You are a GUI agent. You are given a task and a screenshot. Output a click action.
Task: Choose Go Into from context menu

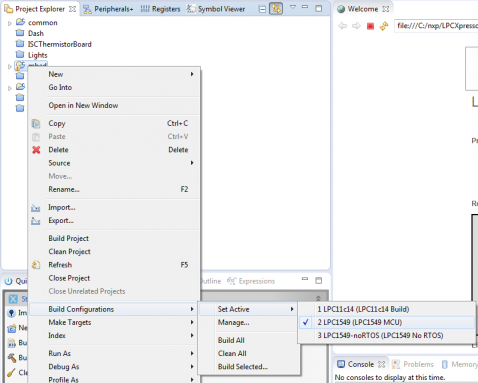click(115, 87)
